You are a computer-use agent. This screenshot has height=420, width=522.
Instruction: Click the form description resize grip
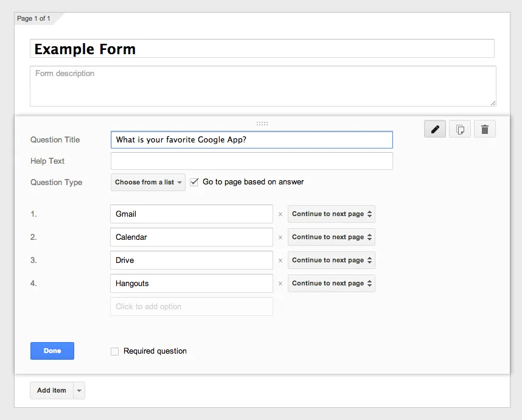click(493, 103)
